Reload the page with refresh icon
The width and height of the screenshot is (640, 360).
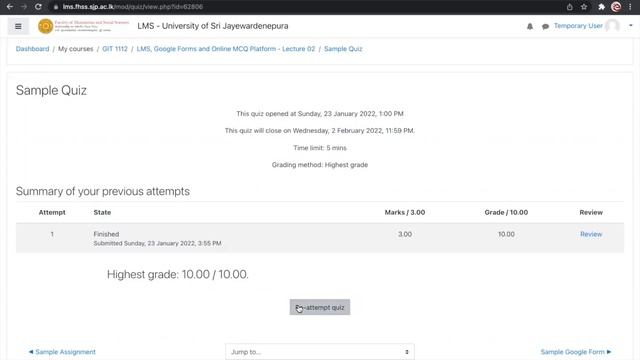click(x=38, y=7)
